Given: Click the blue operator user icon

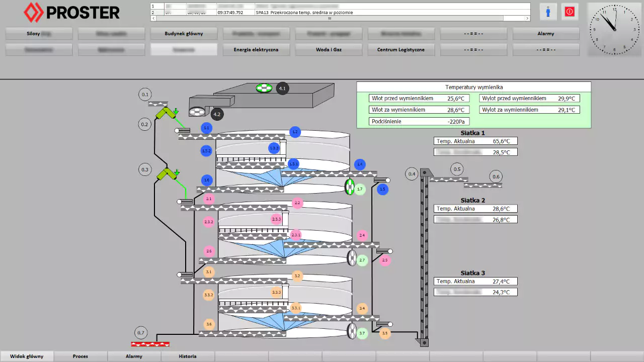Looking at the screenshot, I should click(548, 12).
